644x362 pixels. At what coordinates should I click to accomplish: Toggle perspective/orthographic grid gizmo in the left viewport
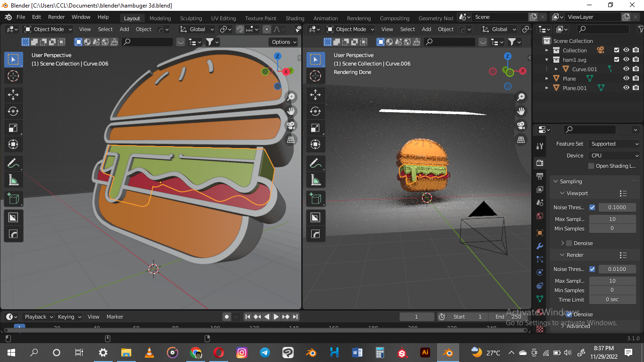tap(291, 140)
